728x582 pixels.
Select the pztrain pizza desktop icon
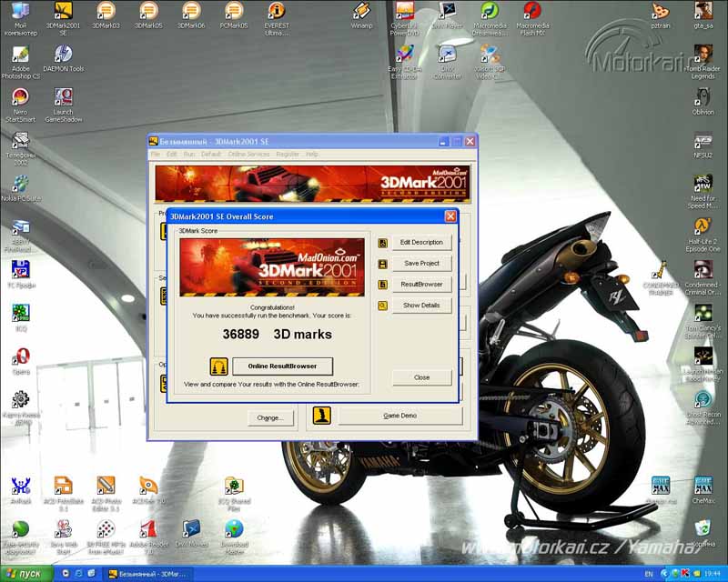click(661, 15)
